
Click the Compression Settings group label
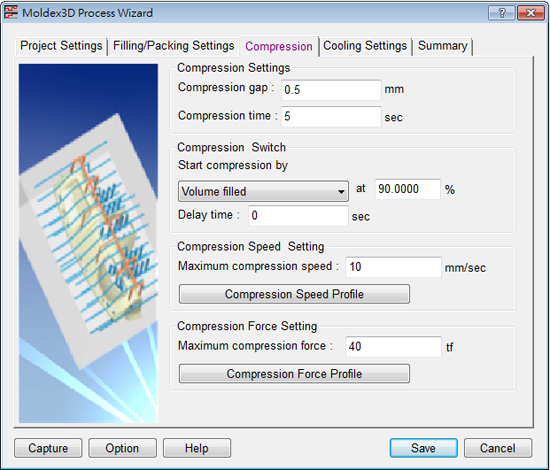(x=234, y=68)
